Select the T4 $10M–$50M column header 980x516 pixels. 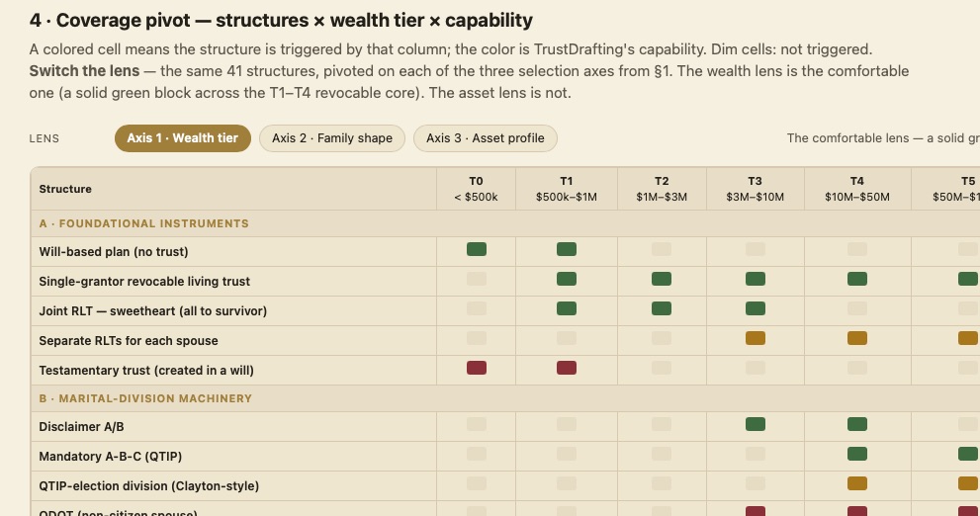[x=856, y=189]
